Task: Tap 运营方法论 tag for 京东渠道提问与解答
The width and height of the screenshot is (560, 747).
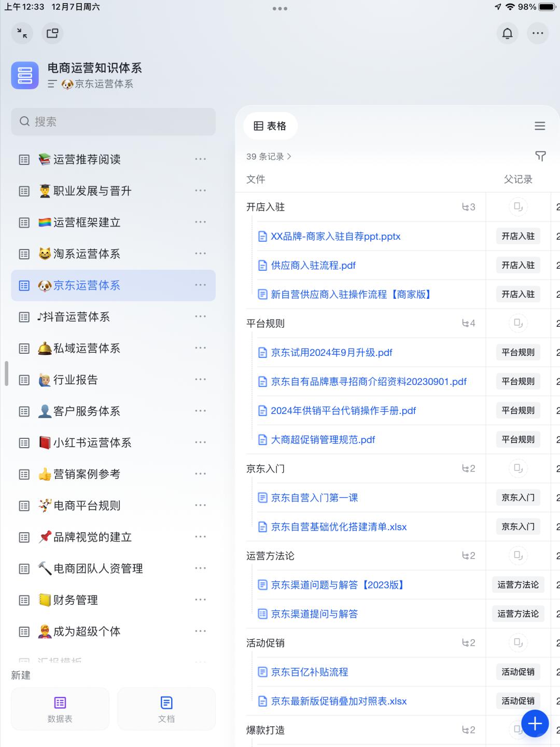Action: [x=518, y=614]
